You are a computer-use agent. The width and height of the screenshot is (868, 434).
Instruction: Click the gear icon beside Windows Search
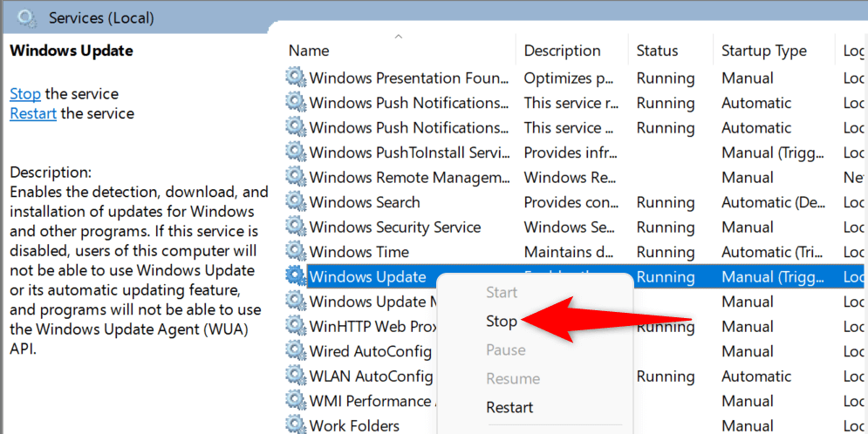coord(297,202)
